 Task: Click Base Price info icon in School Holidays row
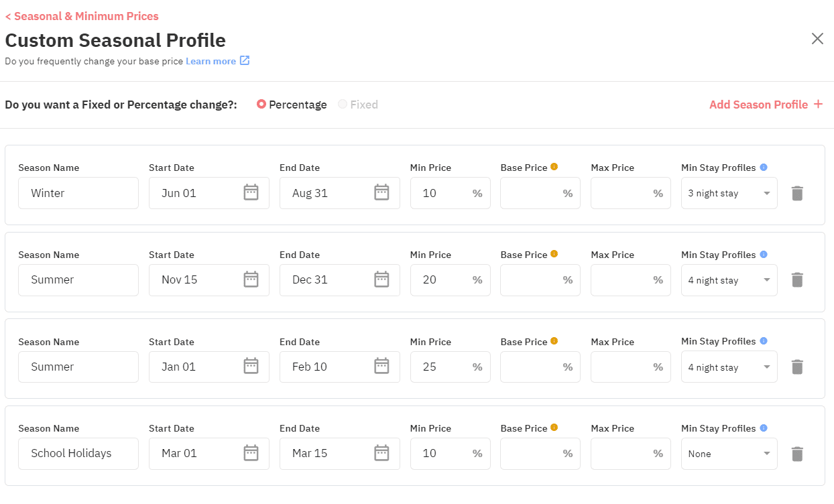[554, 428]
